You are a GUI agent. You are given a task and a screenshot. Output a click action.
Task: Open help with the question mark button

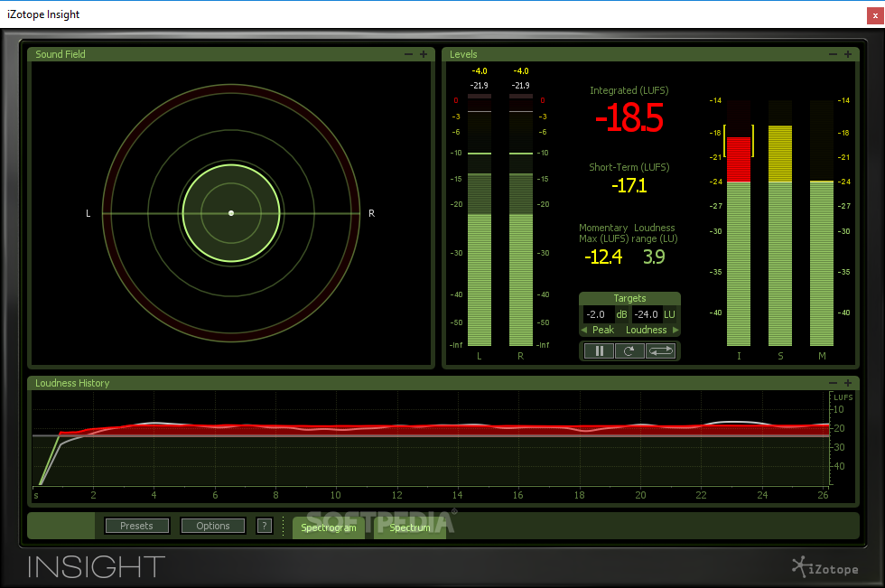(x=264, y=526)
